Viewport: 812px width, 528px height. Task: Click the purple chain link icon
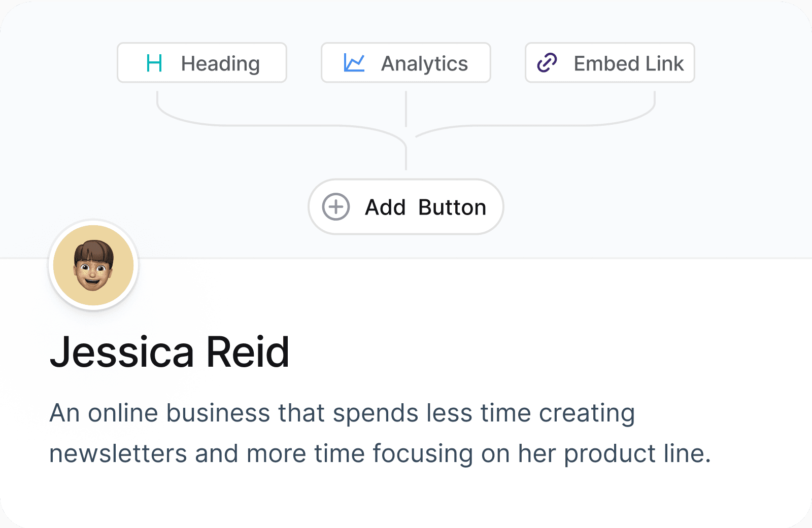pyautogui.click(x=547, y=63)
